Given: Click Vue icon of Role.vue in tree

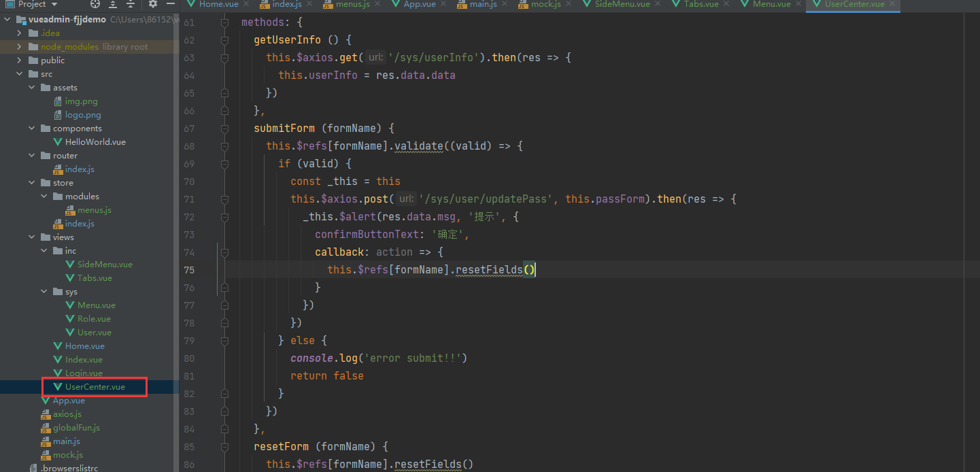Looking at the screenshot, I should point(71,319).
